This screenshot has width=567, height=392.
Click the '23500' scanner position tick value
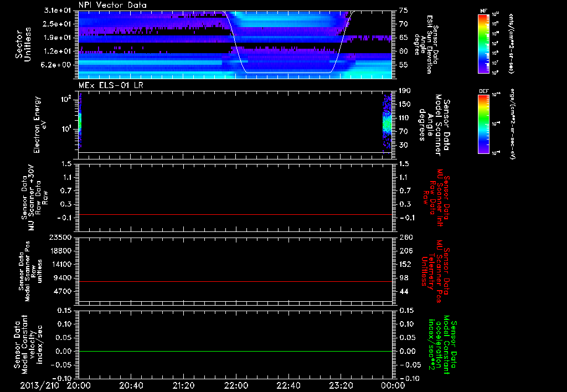60,238
